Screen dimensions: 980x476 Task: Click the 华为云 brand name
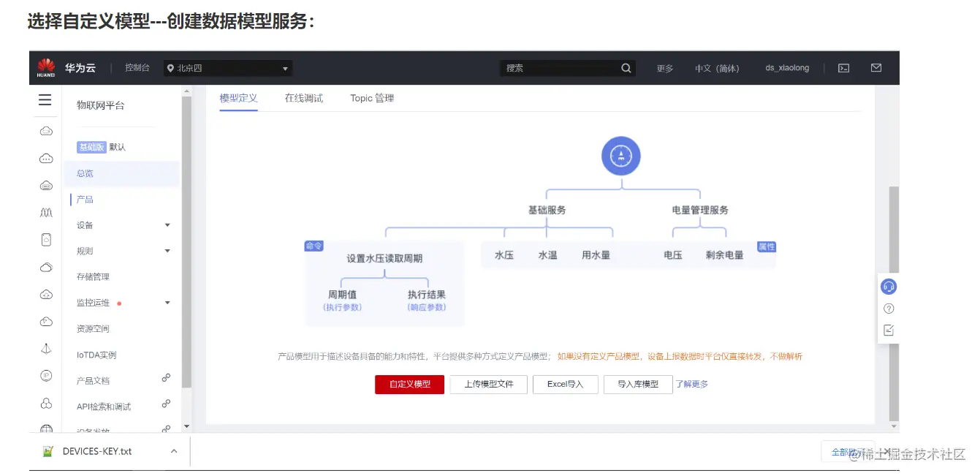(x=80, y=68)
